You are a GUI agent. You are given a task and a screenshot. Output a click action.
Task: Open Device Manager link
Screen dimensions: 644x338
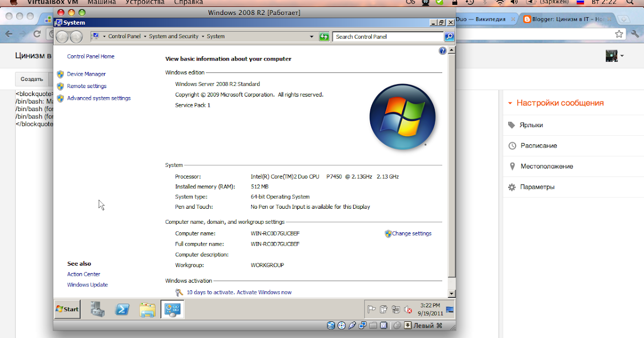point(86,74)
